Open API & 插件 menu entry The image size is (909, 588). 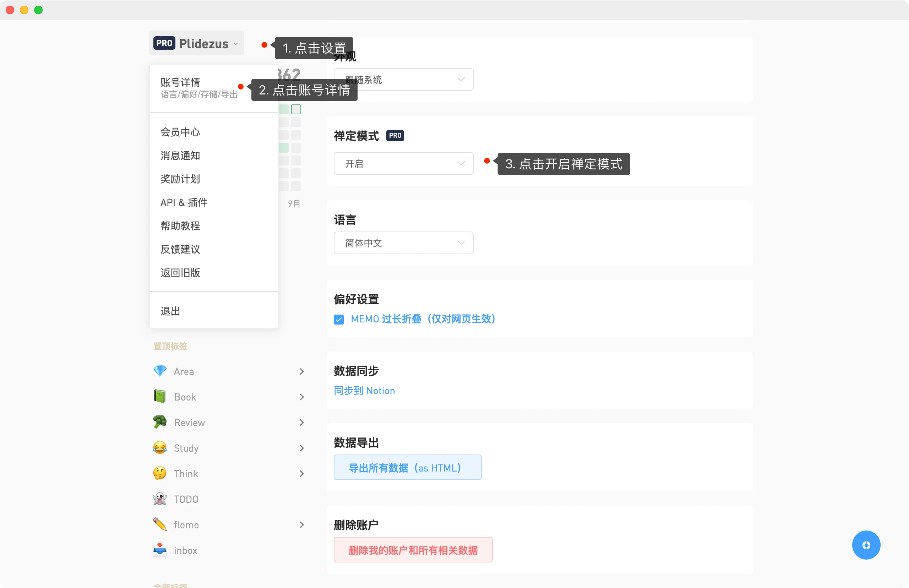[x=184, y=202]
